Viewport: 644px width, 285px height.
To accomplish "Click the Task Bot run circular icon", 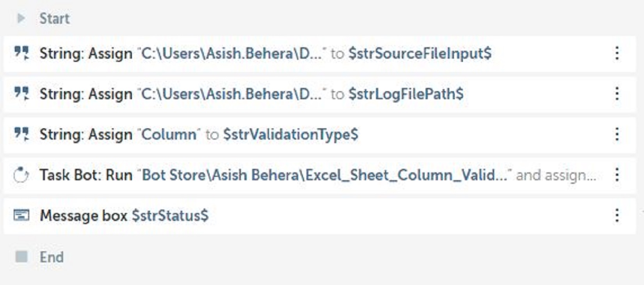I will click(21, 175).
